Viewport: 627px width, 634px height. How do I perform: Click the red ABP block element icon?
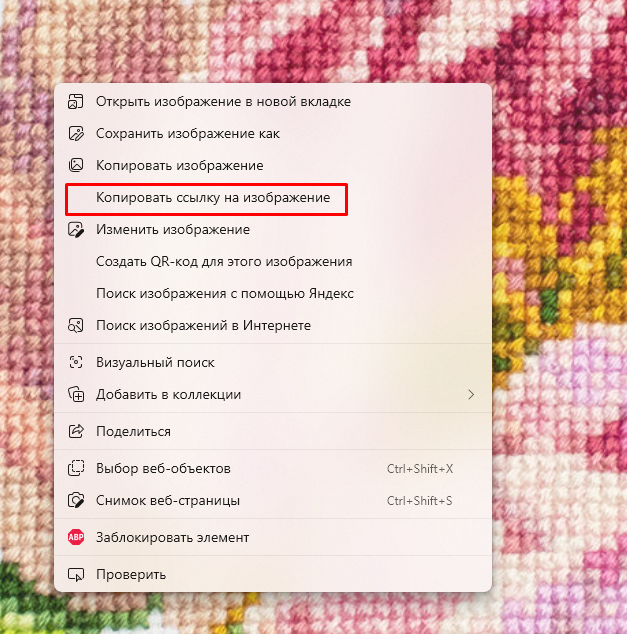(75, 537)
